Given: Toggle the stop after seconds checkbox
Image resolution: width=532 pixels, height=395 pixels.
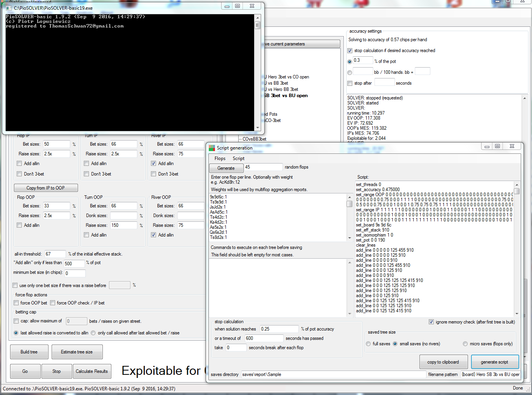Looking at the screenshot, I should [x=350, y=84].
